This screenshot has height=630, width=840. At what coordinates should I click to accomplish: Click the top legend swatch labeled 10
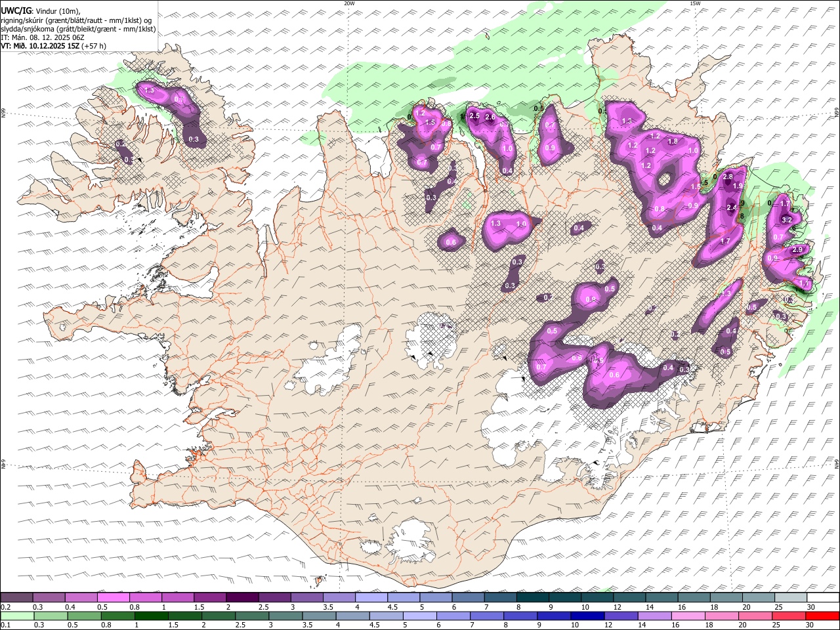click(x=597, y=598)
